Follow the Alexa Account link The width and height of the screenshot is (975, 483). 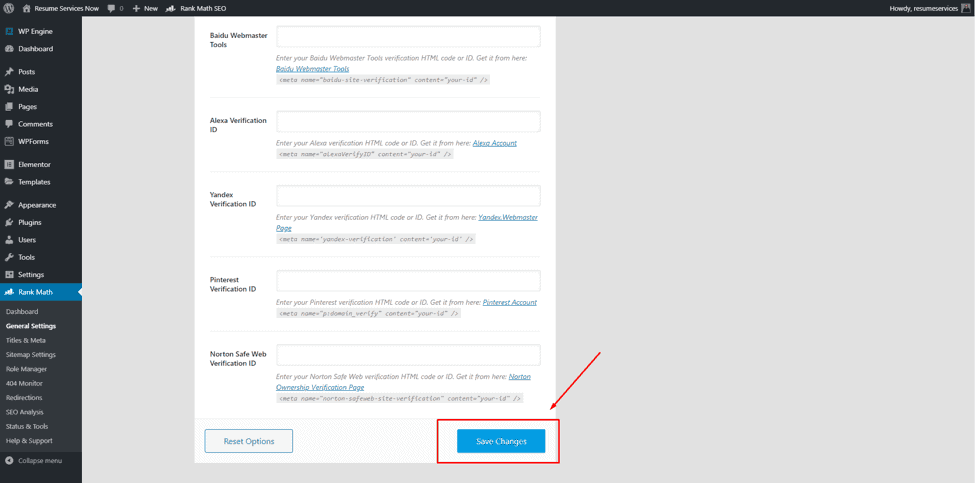point(495,143)
